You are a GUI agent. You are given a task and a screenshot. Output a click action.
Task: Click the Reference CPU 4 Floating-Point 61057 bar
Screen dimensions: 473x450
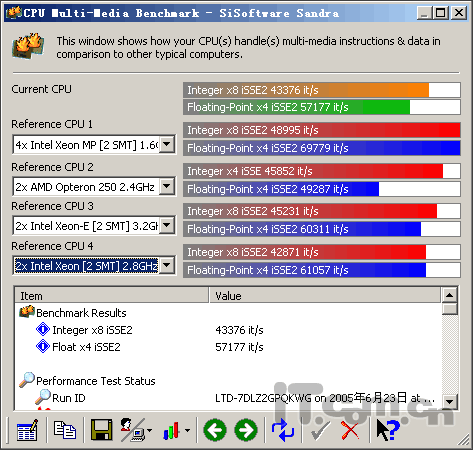tap(322, 270)
